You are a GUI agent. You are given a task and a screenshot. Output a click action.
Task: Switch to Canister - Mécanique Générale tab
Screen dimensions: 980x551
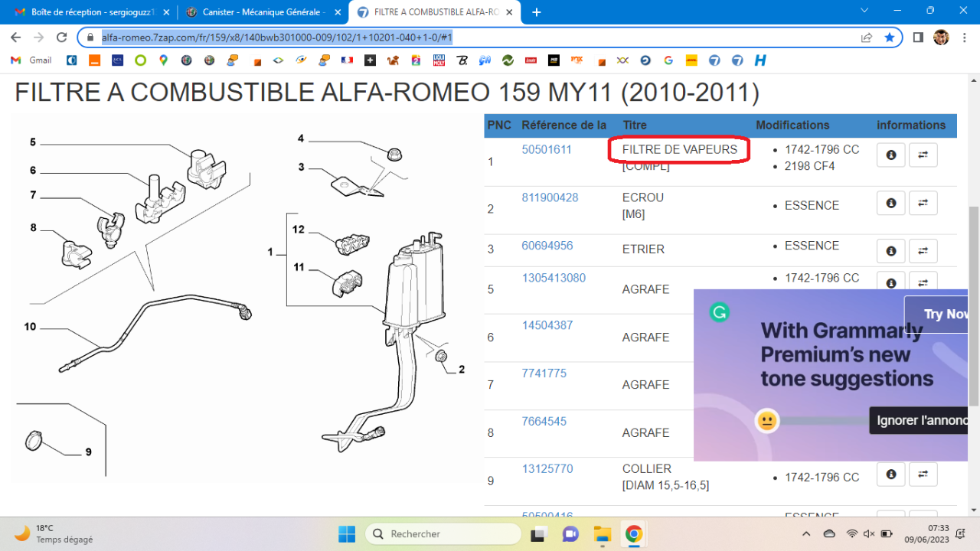pyautogui.click(x=264, y=12)
